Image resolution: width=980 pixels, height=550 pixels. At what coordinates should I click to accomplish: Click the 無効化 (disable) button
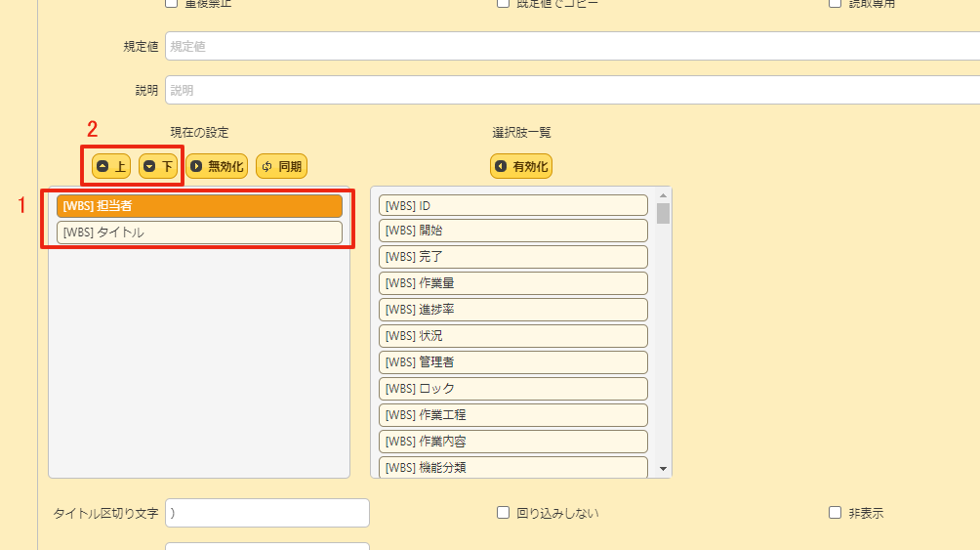[217, 166]
